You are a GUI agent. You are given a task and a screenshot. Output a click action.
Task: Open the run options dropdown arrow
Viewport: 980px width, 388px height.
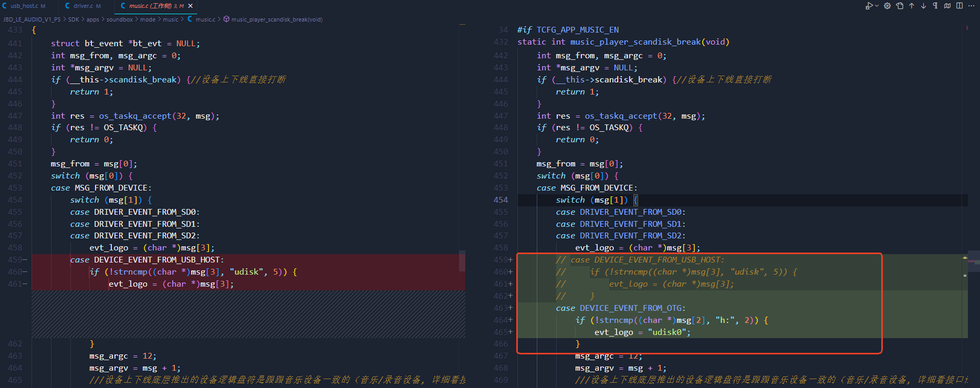pyautogui.click(x=876, y=6)
